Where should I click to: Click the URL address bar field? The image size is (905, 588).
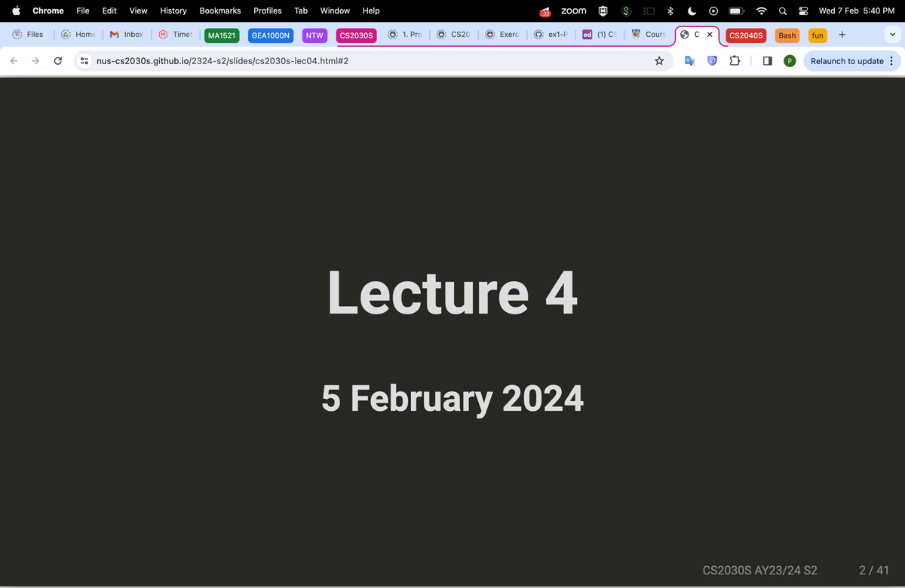tap(362, 61)
